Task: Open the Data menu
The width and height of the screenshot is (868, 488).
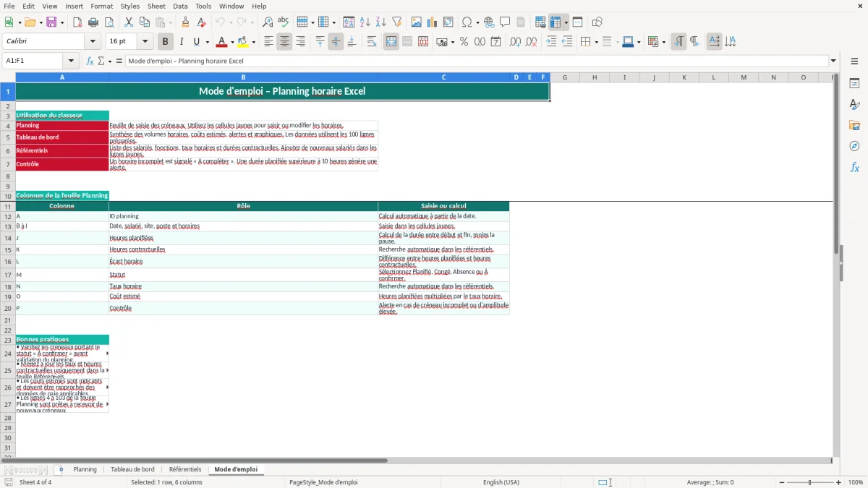Action: tap(180, 6)
